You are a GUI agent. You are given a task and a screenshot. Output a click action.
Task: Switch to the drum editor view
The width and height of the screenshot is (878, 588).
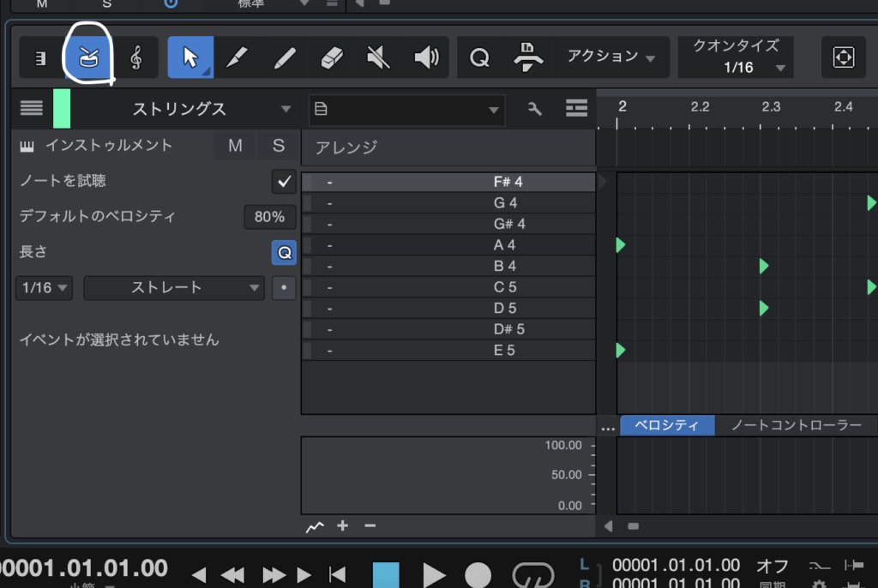89,58
